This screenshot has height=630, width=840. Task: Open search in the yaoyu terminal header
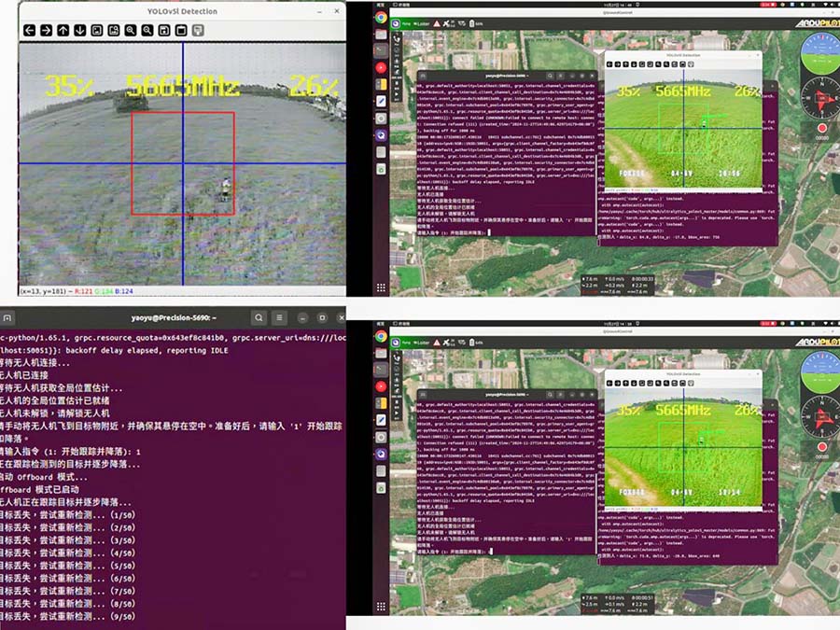259,318
